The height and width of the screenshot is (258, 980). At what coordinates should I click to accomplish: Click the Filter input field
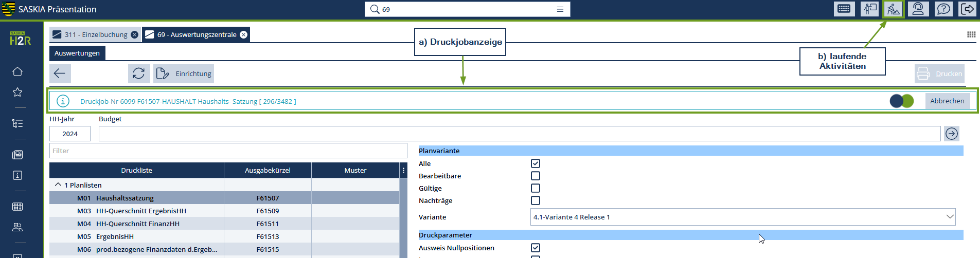tap(228, 151)
